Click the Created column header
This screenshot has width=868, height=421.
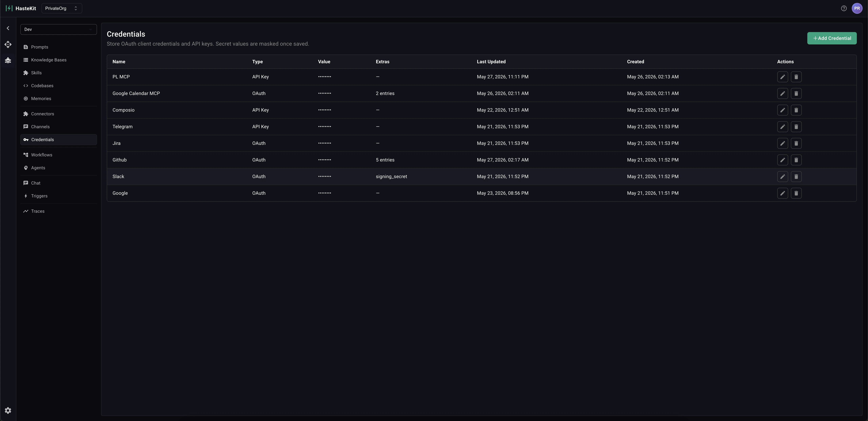pos(636,62)
